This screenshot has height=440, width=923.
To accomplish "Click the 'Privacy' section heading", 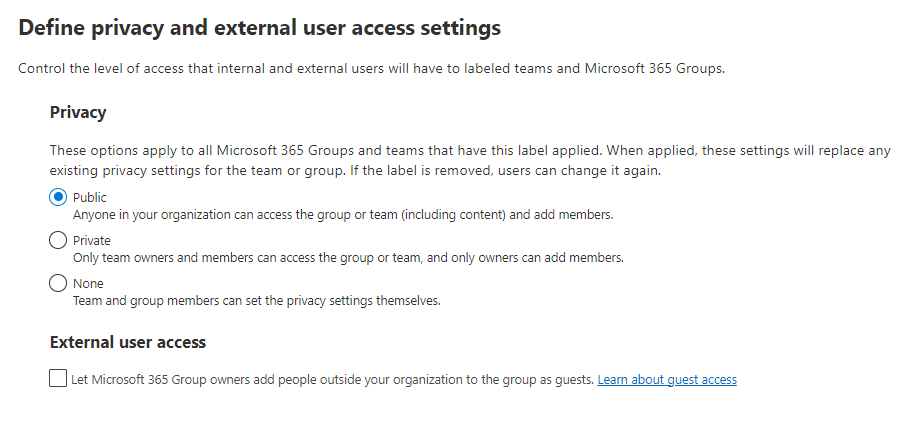I will point(78,112).
